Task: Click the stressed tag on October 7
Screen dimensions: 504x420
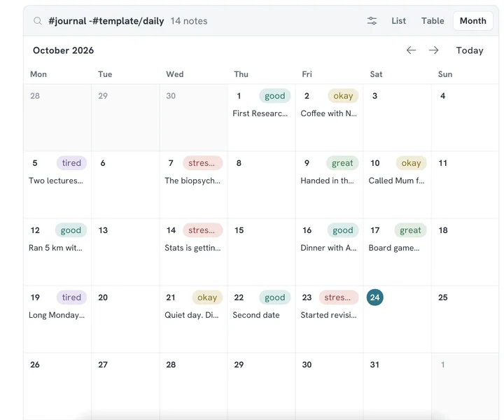Action: click(202, 163)
